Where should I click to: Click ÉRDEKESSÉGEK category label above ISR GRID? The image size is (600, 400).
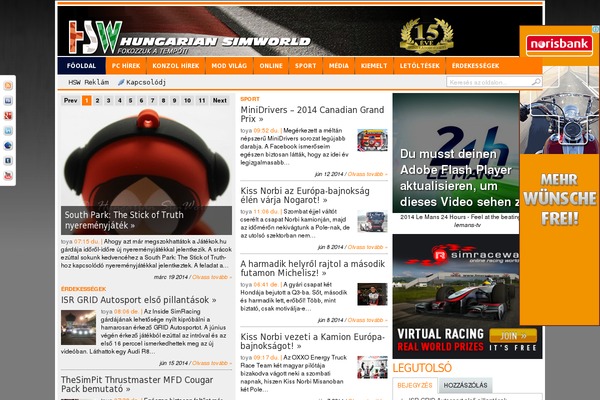pyautogui.click(x=83, y=289)
